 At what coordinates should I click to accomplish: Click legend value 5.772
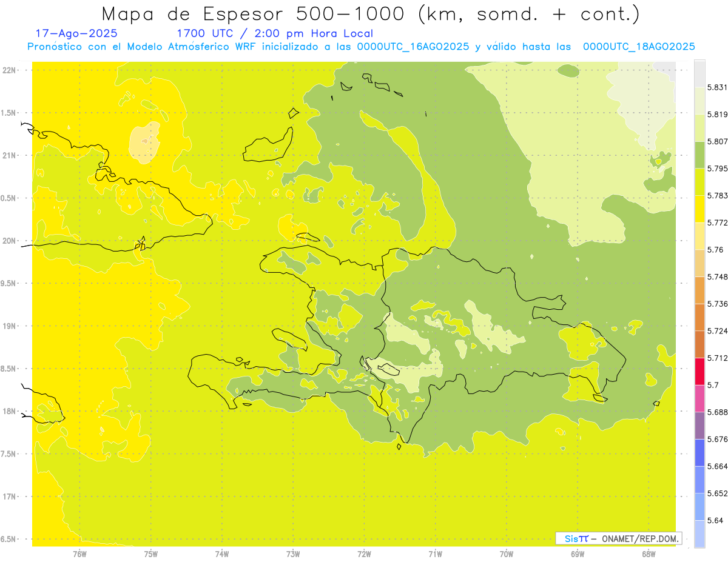pos(717,222)
